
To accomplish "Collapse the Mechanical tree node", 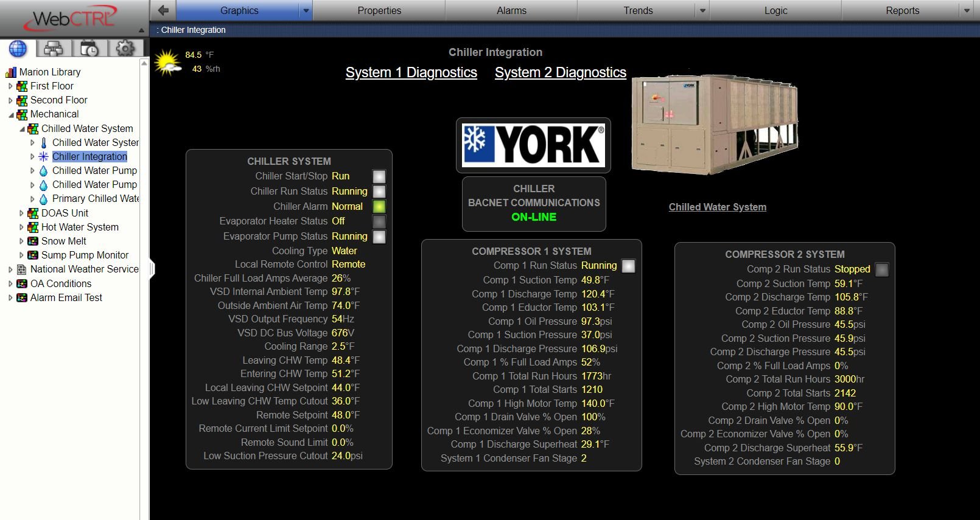I will click(10, 115).
